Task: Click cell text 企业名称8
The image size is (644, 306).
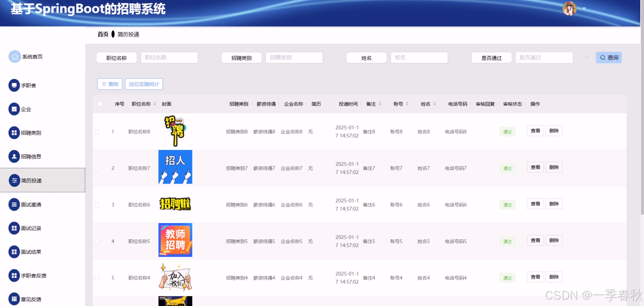Action: point(292,132)
